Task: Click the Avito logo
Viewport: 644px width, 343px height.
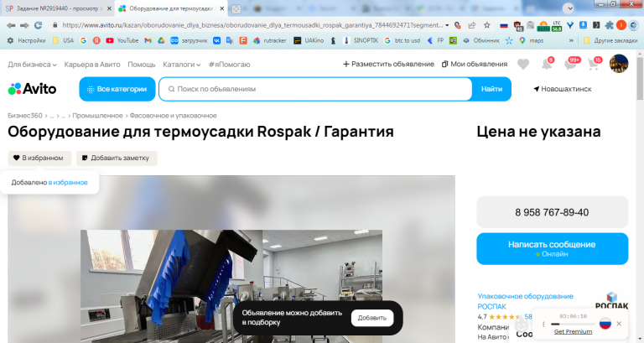Action: click(x=32, y=89)
